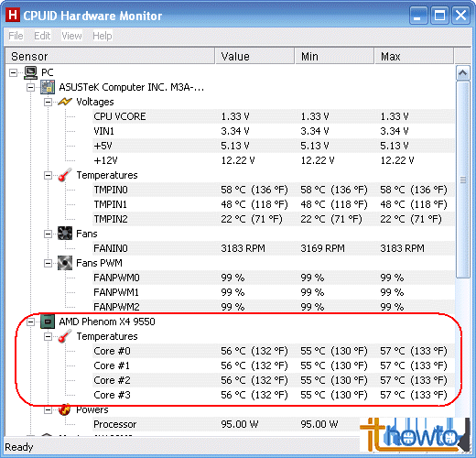Click the Ready status bar text

19,447
